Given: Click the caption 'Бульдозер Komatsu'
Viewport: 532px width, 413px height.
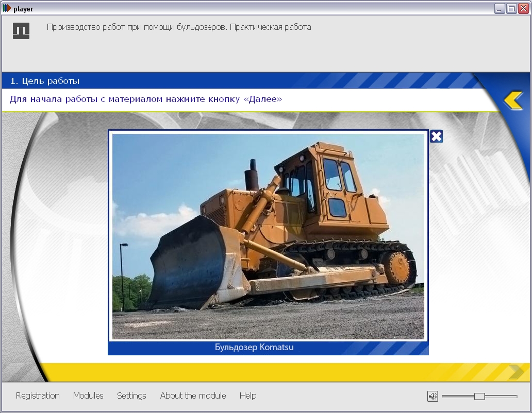Looking at the screenshot, I should 254,347.
